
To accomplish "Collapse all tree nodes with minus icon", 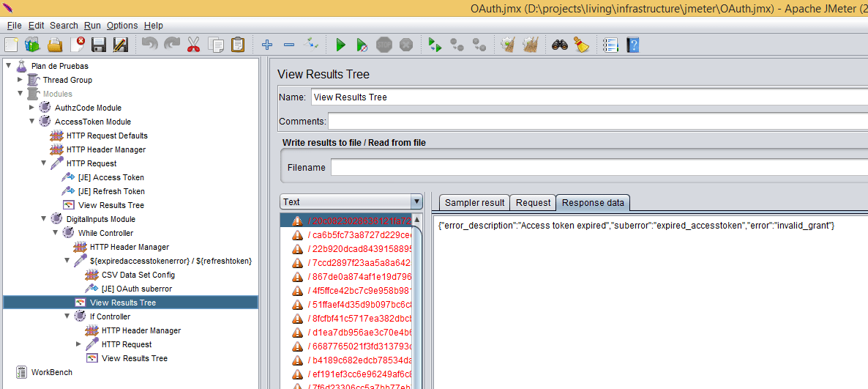I will pyautogui.click(x=289, y=45).
